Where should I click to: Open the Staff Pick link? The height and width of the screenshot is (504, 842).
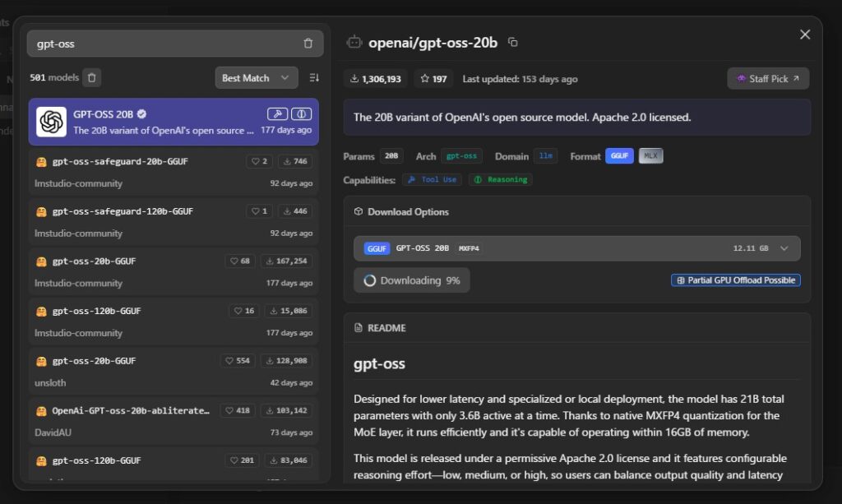tap(767, 79)
